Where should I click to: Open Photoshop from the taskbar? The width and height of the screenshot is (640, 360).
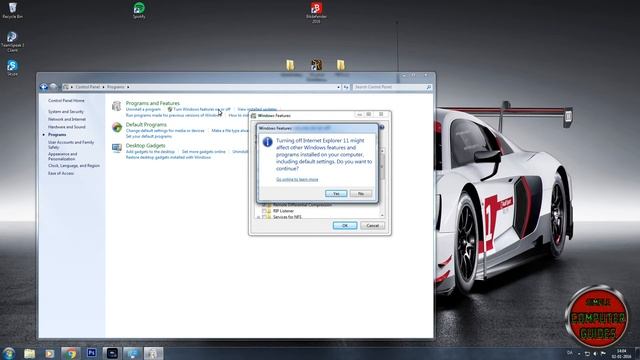pyautogui.click(x=92, y=353)
